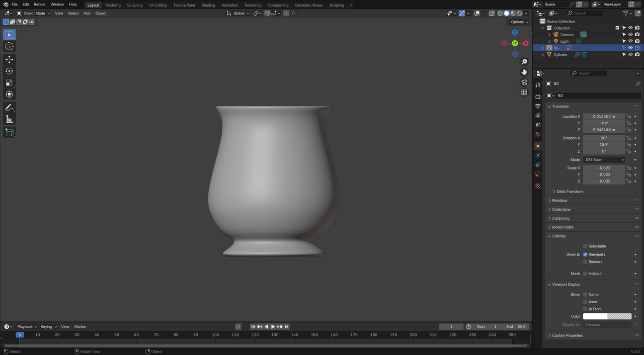Select the Annotate tool

9,108
